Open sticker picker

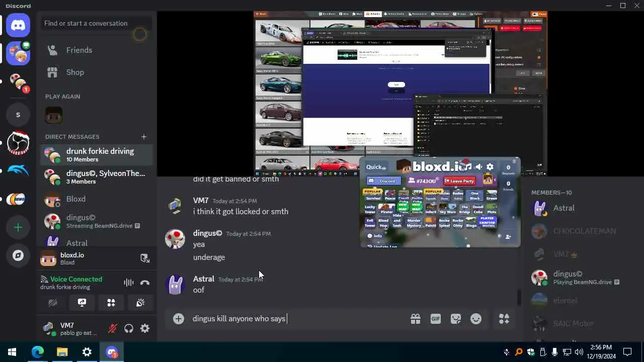[456, 319]
